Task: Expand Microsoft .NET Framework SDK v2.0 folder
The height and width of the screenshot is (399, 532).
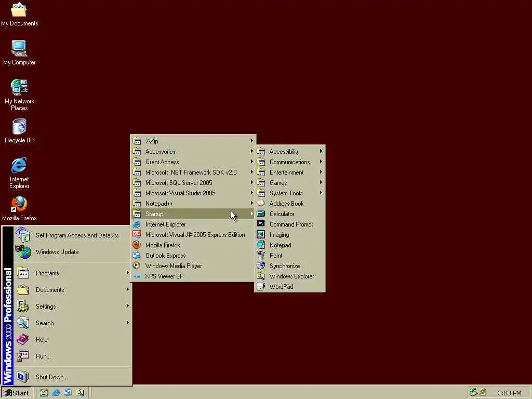Action: pos(193,172)
